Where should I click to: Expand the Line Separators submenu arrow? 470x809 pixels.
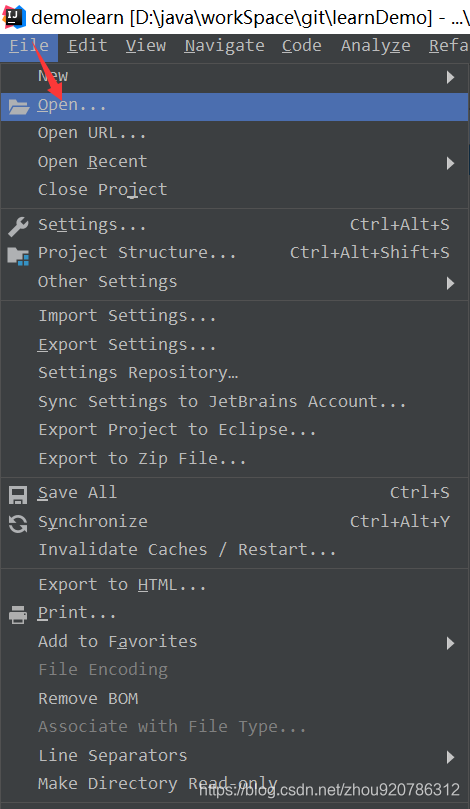point(450,757)
